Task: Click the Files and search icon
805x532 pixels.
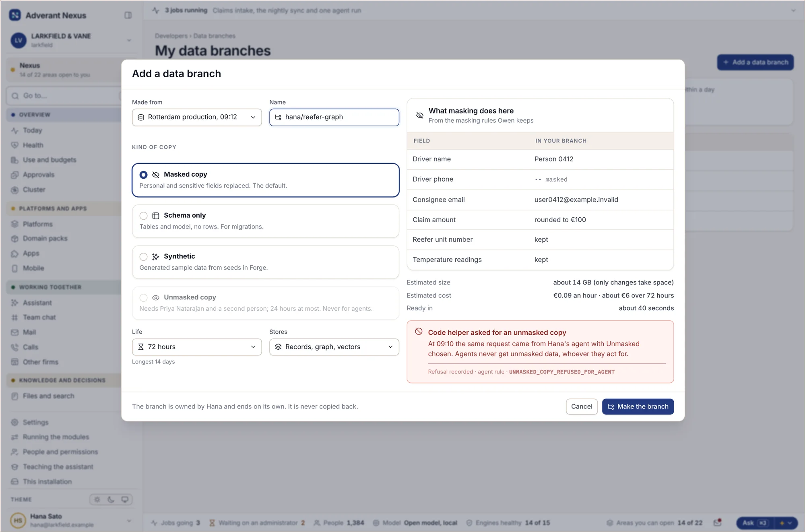Action: click(x=15, y=396)
